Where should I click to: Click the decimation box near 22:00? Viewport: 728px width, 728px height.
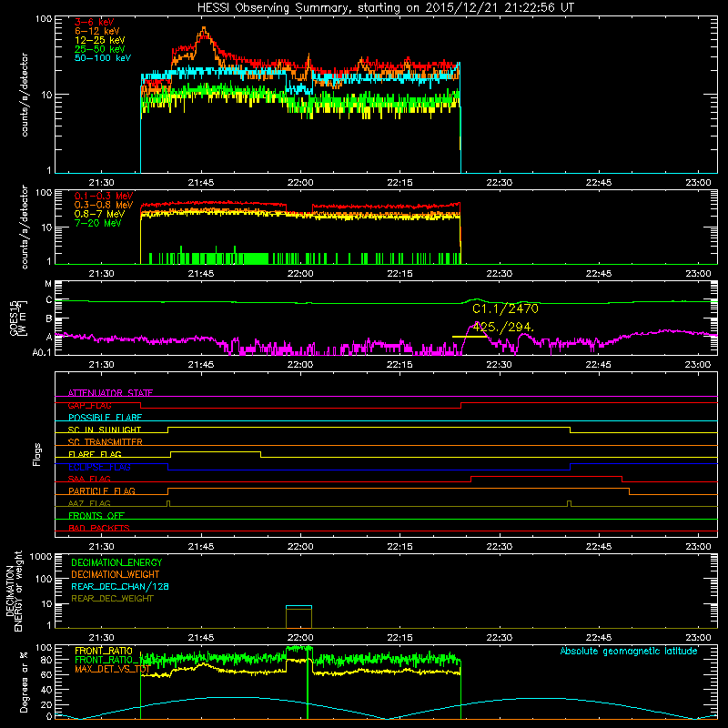click(x=299, y=617)
